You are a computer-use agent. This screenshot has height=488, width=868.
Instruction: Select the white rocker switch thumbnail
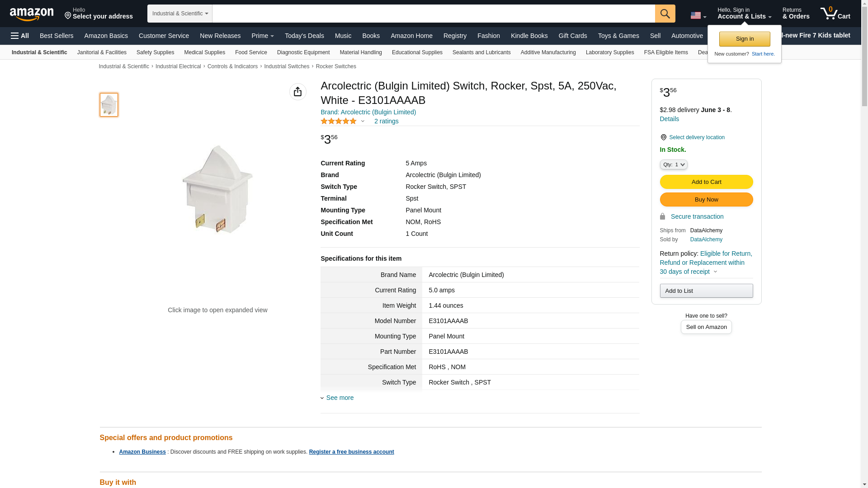pyautogui.click(x=109, y=105)
